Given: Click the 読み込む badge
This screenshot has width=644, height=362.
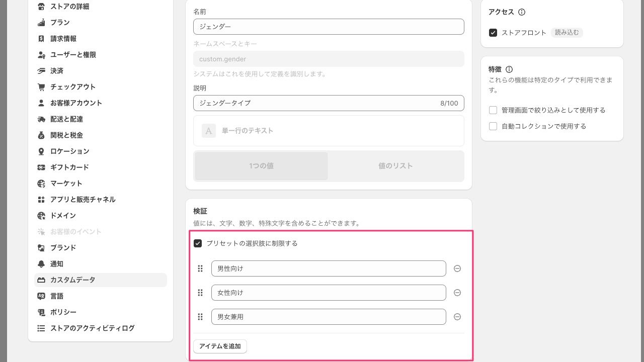Looking at the screenshot, I should pyautogui.click(x=567, y=33).
